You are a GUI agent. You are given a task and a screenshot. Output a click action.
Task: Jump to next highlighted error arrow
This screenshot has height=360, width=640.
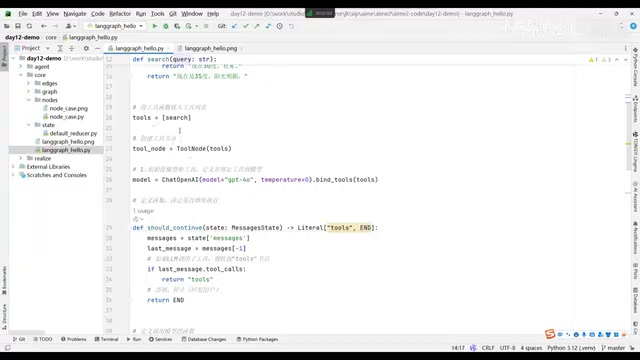pyautogui.click(x=625, y=60)
